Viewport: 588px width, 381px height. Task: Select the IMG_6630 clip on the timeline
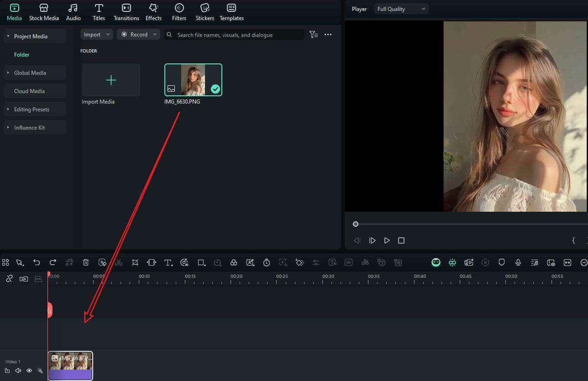70,365
